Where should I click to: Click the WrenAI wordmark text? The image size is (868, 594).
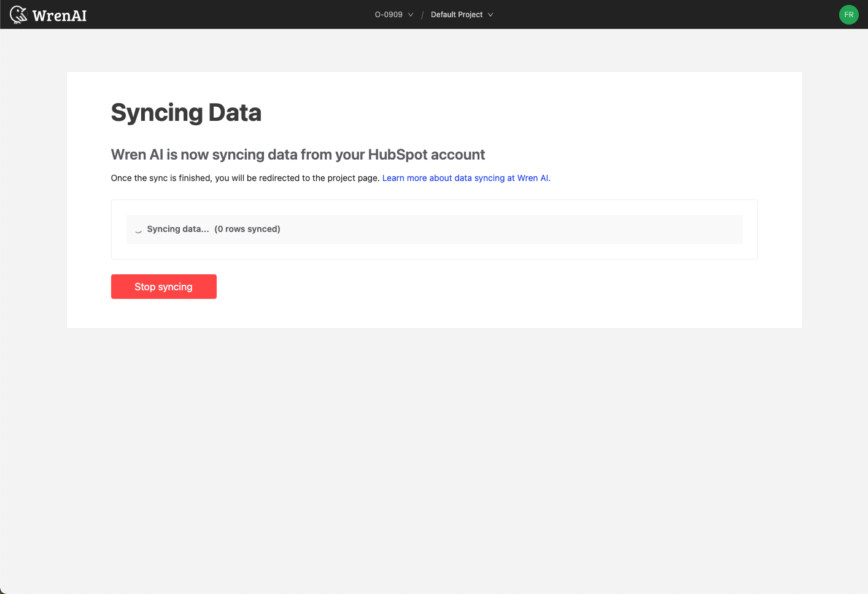coord(60,16)
